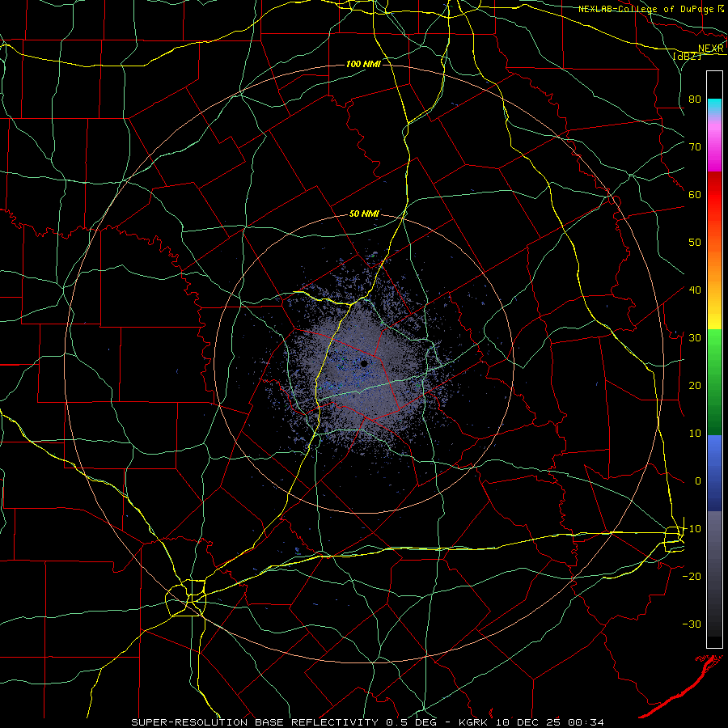Click the 60 value on the dBZ scale
The width and height of the screenshot is (728, 728).
pyautogui.click(x=695, y=194)
